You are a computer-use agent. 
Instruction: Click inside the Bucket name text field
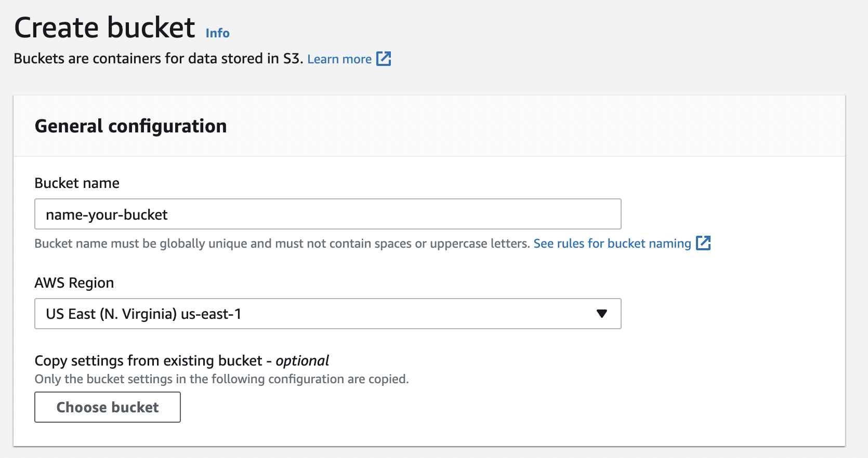point(327,214)
